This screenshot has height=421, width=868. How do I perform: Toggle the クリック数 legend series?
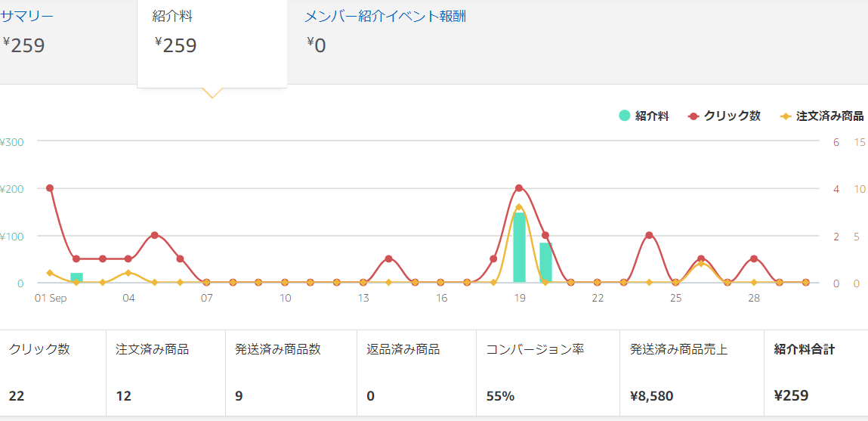(x=724, y=116)
